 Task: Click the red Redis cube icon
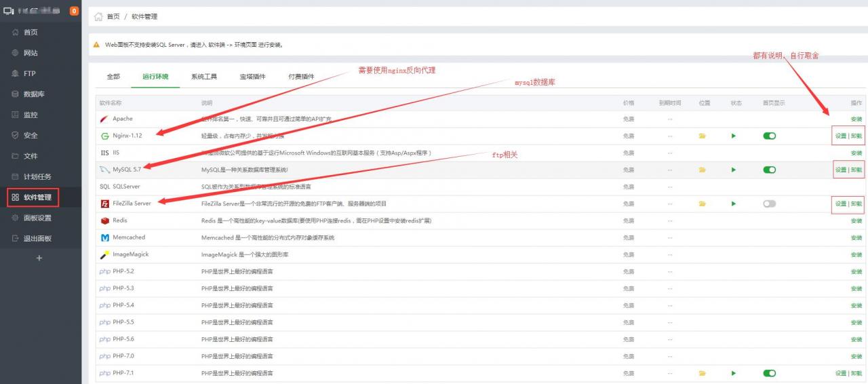coord(104,220)
